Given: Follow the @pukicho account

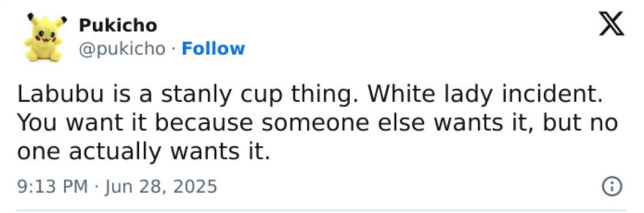Looking at the screenshot, I should (x=213, y=49).
